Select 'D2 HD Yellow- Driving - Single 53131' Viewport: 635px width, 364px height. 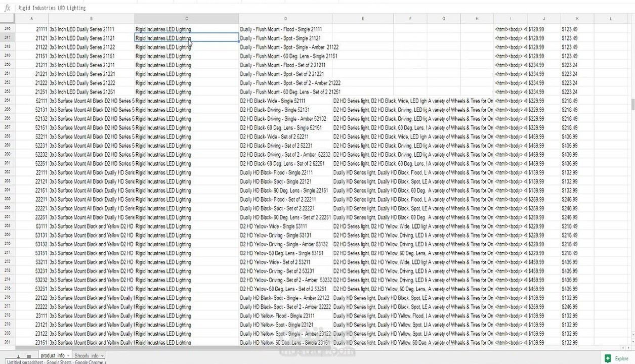[285, 235]
